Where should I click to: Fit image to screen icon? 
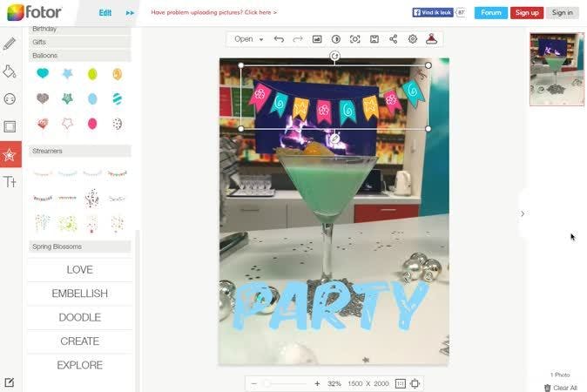pyautogui.click(x=415, y=383)
